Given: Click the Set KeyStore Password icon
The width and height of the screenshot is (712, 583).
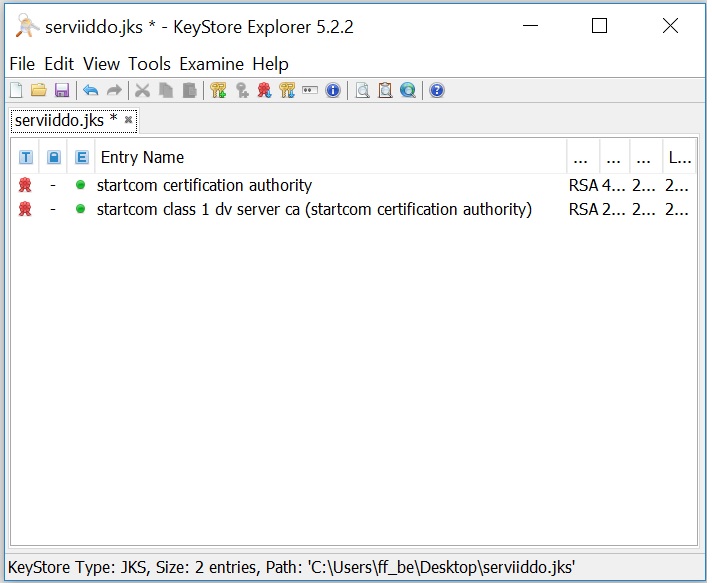Looking at the screenshot, I should tap(310, 91).
